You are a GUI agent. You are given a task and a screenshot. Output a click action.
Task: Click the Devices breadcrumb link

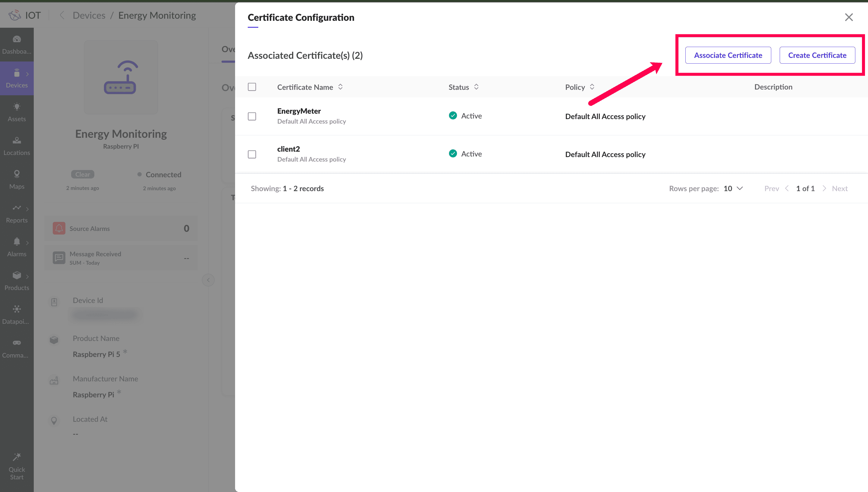[89, 15]
